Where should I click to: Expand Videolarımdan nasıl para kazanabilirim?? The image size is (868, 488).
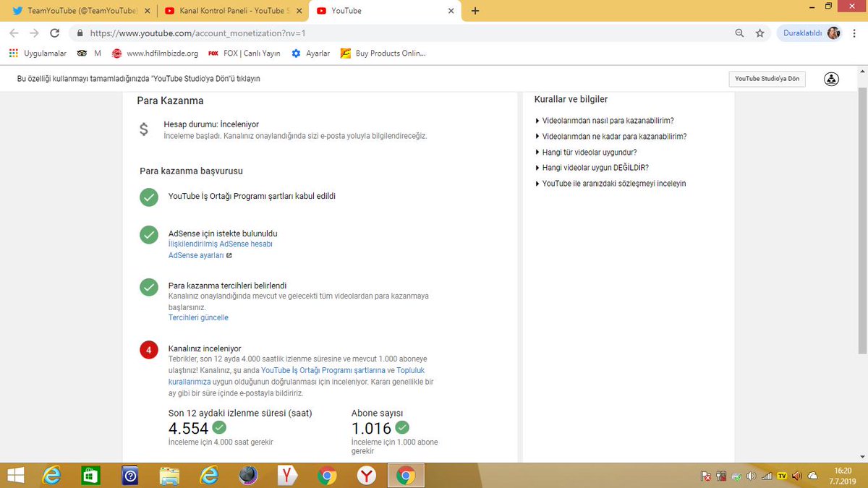[x=608, y=121]
